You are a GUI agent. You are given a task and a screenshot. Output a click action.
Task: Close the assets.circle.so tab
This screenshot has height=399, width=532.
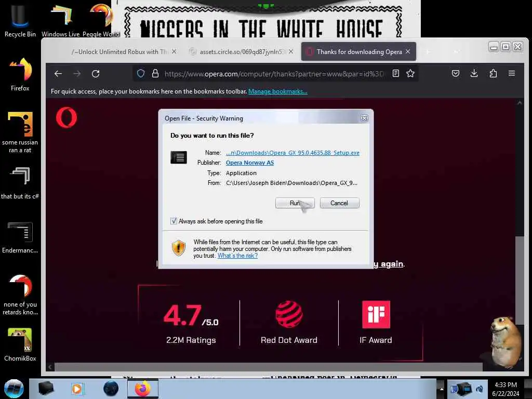291,51
